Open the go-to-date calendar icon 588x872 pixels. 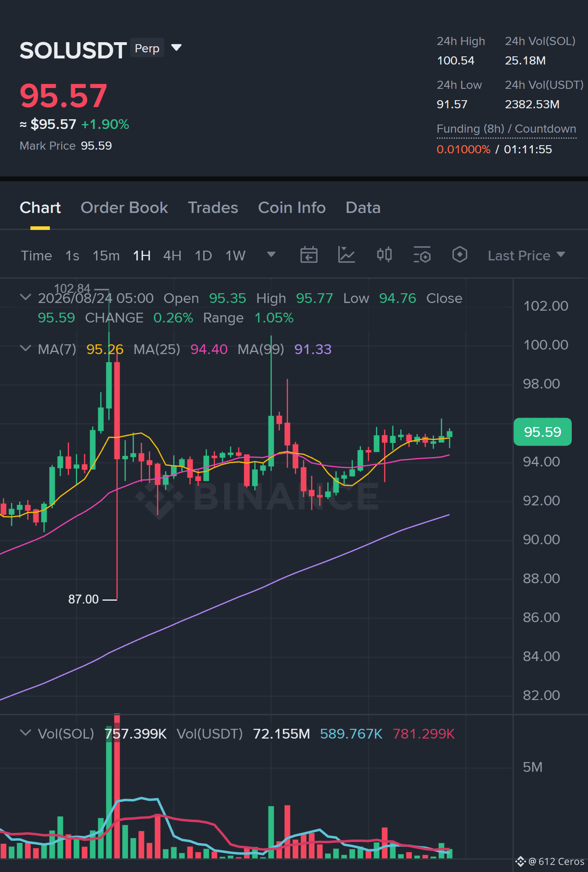click(309, 255)
